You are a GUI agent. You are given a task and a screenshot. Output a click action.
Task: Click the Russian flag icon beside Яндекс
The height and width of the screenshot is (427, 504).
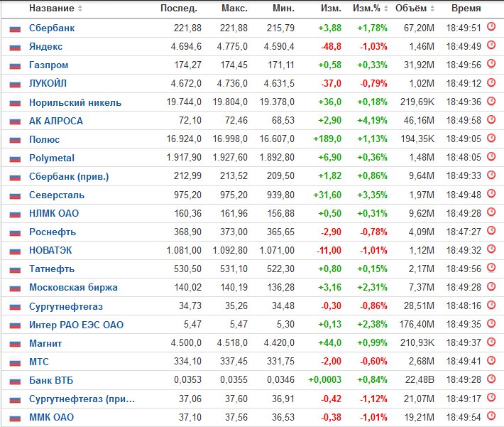tap(15, 48)
